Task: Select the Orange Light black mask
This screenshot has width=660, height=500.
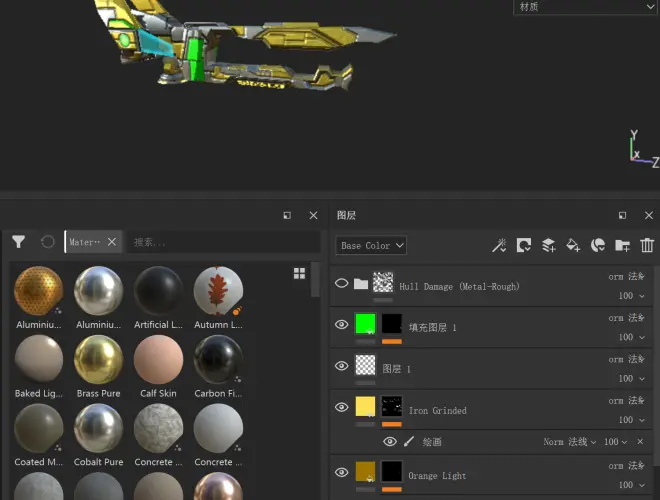Action: pos(391,471)
